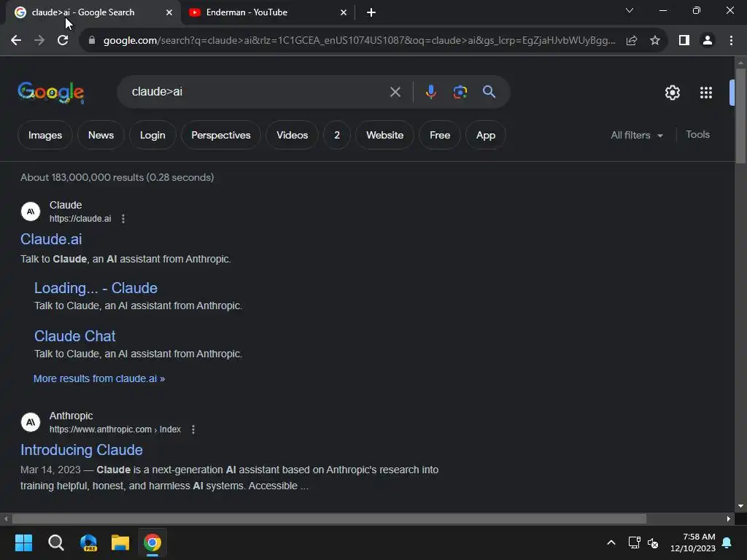Open the clock showing 7:58 AM
This screenshot has height=560, width=747.
tap(693, 542)
